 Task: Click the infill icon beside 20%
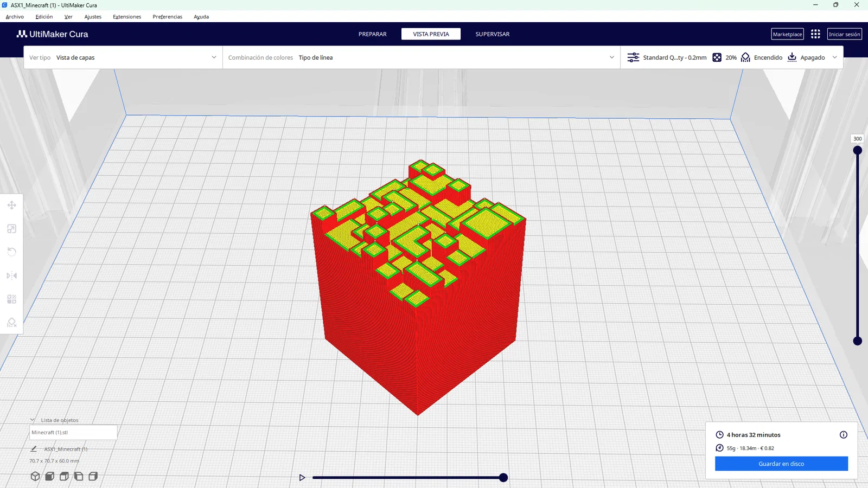[x=717, y=57]
